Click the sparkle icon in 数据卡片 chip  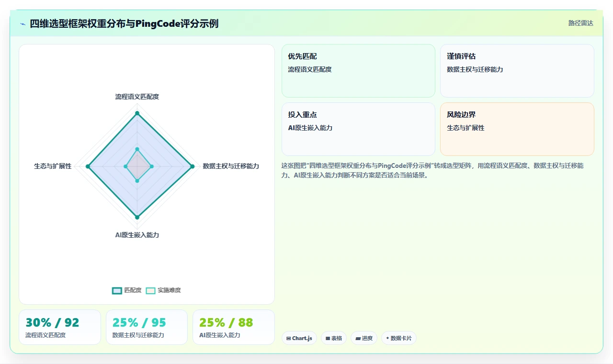pyautogui.click(x=387, y=338)
